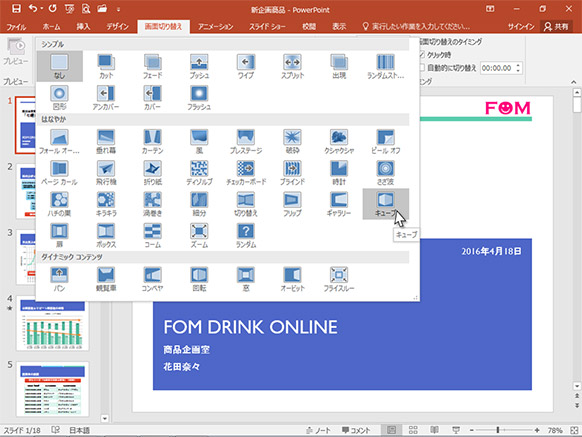Viewport: 582px width, 437px height.
Task: Apply the 飛行機 transition
Action: coord(106,173)
